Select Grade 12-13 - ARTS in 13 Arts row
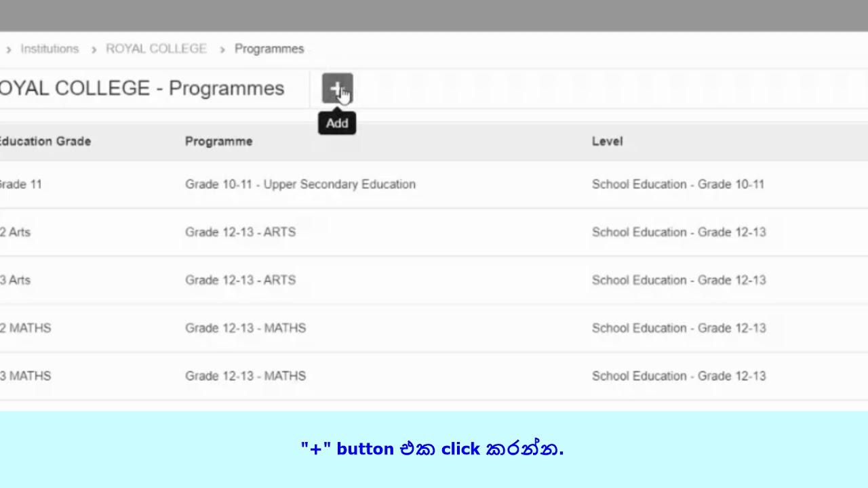This screenshot has height=488, width=868. pyautogui.click(x=240, y=280)
